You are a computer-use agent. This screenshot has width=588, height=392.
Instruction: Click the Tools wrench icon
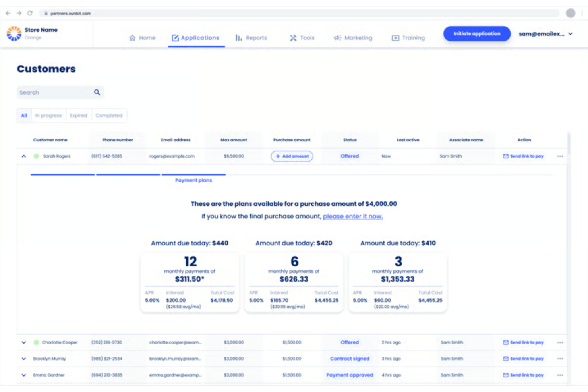(x=293, y=37)
